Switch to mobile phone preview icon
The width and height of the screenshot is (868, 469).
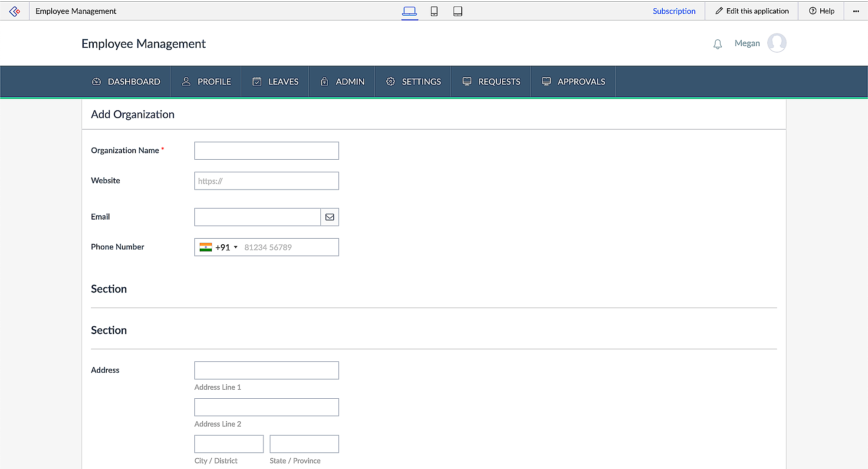pyautogui.click(x=434, y=11)
